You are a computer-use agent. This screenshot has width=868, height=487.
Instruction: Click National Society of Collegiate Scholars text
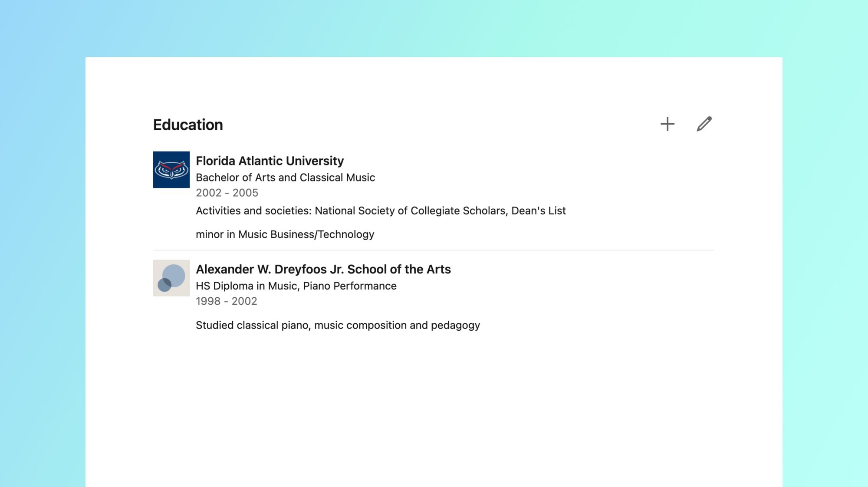coord(411,211)
